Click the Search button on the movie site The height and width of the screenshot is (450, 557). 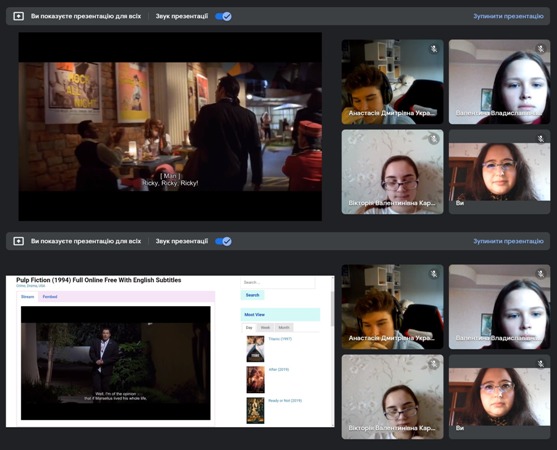pos(252,295)
